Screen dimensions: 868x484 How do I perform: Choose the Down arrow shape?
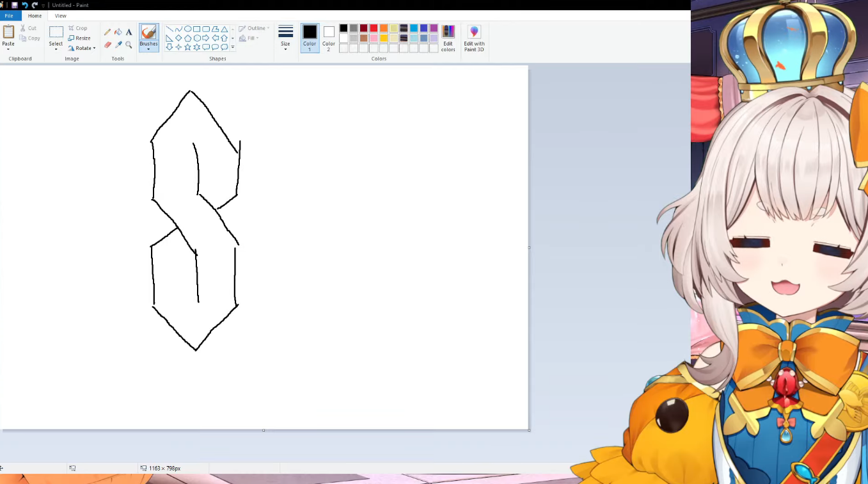tap(170, 47)
